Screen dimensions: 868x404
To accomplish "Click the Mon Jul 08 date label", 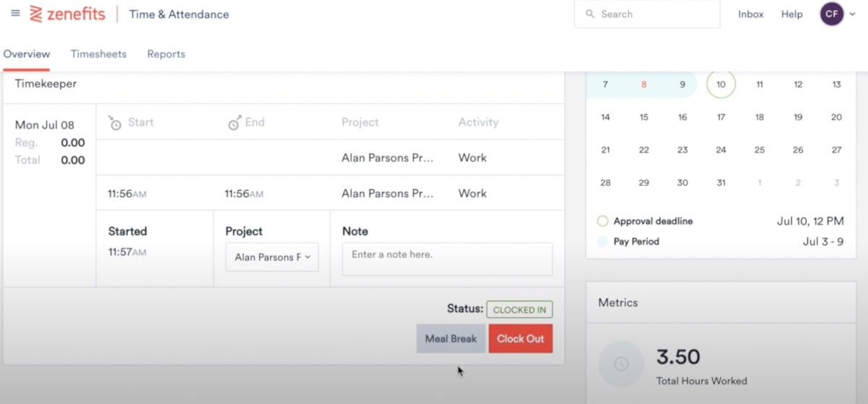I will [45, 125].
